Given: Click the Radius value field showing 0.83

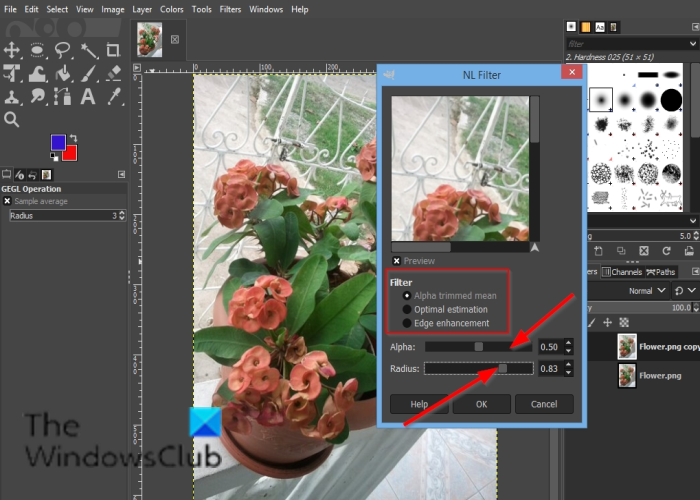Looking at the screenshot, I should 550,368.
